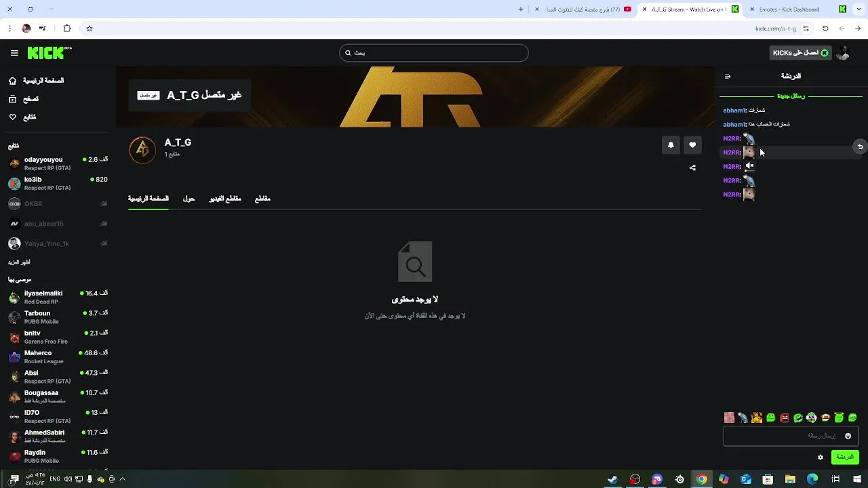Open Tarboun recommended channel
868x488 pixels.
pyautogui.click(x=58, y=317)
